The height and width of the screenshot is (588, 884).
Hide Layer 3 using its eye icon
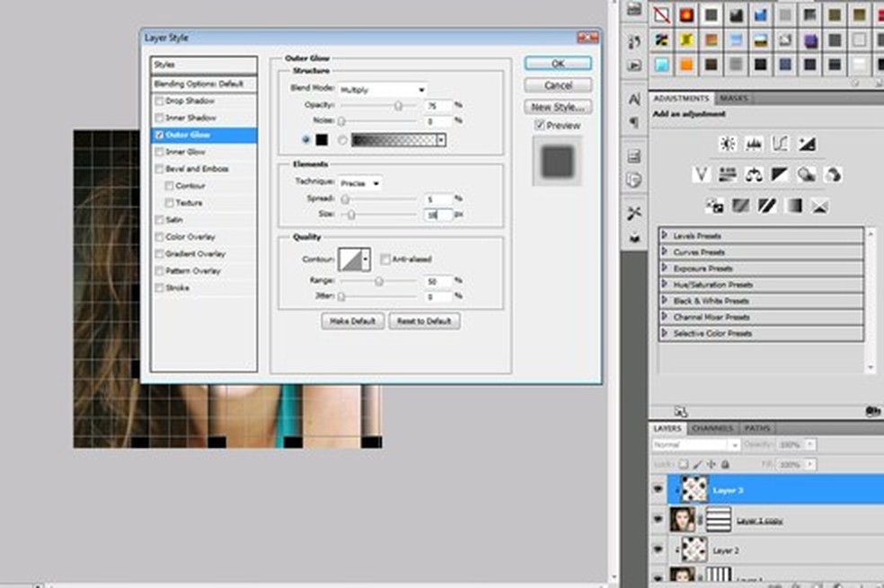(x=658, y=490)
